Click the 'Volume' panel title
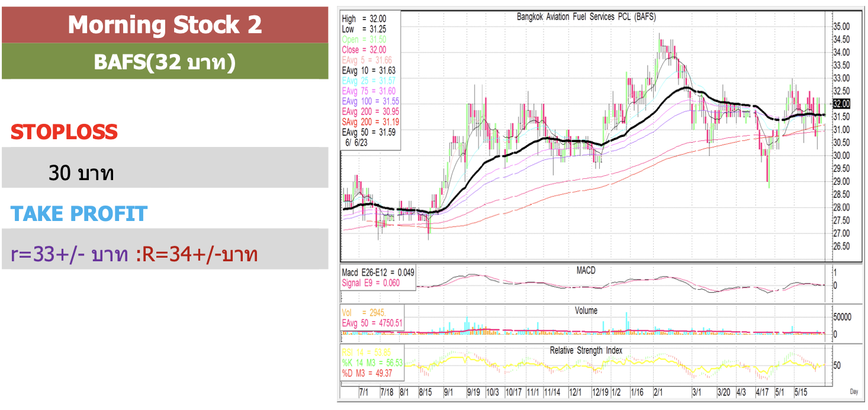The width and height of the screenshot is (868, 410). point(586,310)
